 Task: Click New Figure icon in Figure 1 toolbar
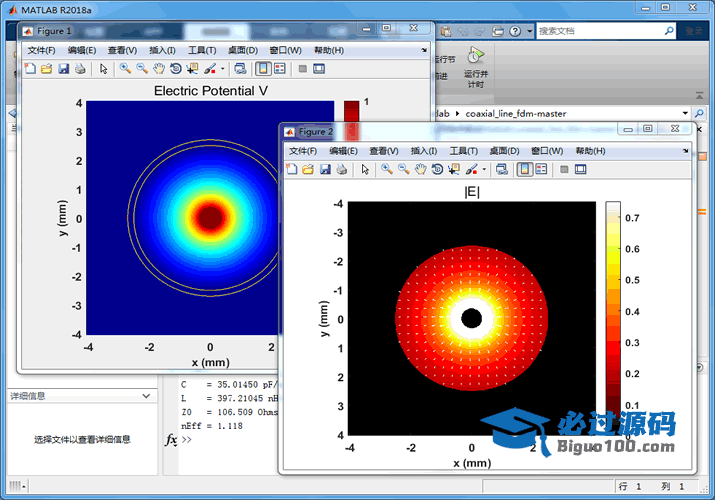[30, 69]
